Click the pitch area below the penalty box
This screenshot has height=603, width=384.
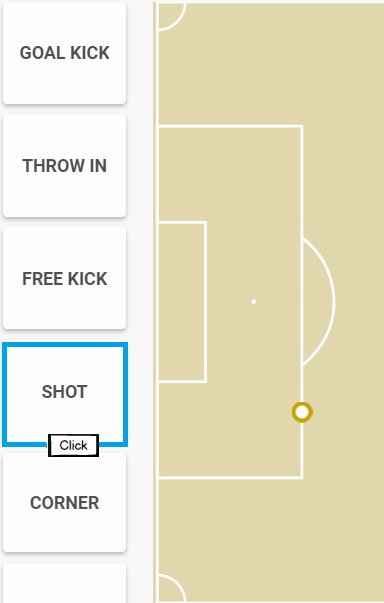pos(269,538)
